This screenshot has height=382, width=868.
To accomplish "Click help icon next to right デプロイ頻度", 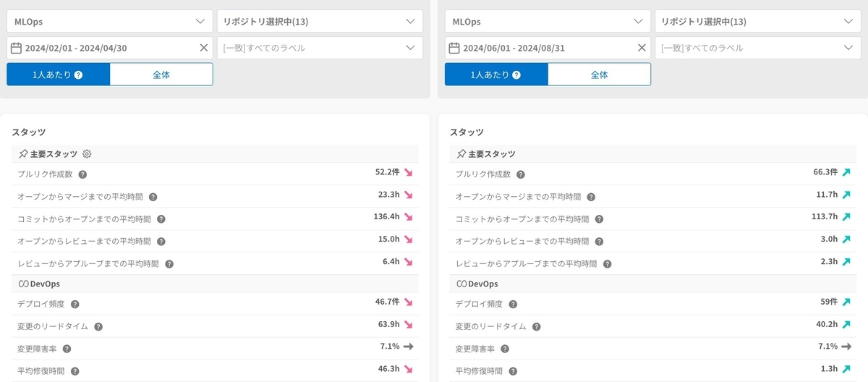I will [x=513, y=305].
